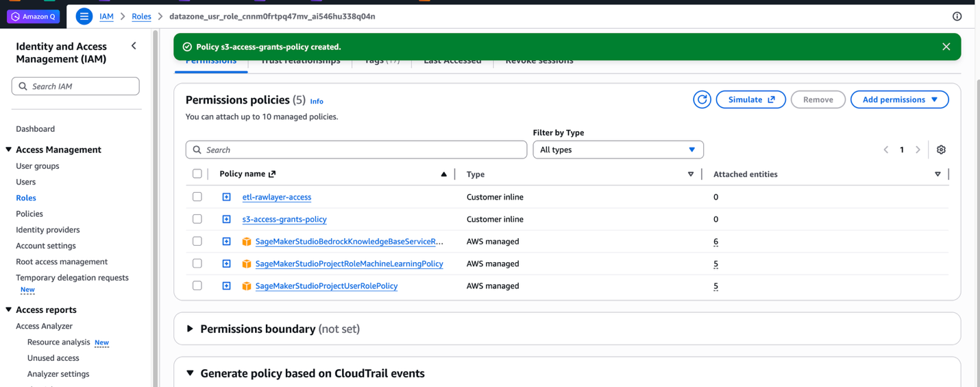Image resolution: width=980 pixels, height=387 pixels.
Task: Open the Filter by Type dropdown
Action: point(617,150)
